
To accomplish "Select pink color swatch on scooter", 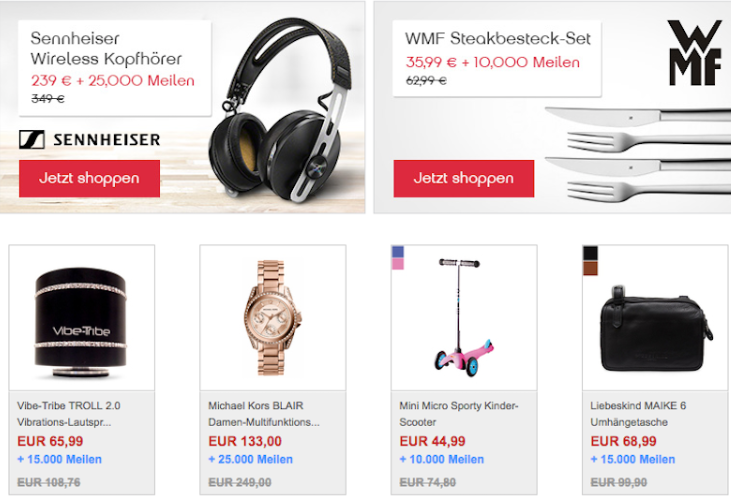I will coord(398,264).
